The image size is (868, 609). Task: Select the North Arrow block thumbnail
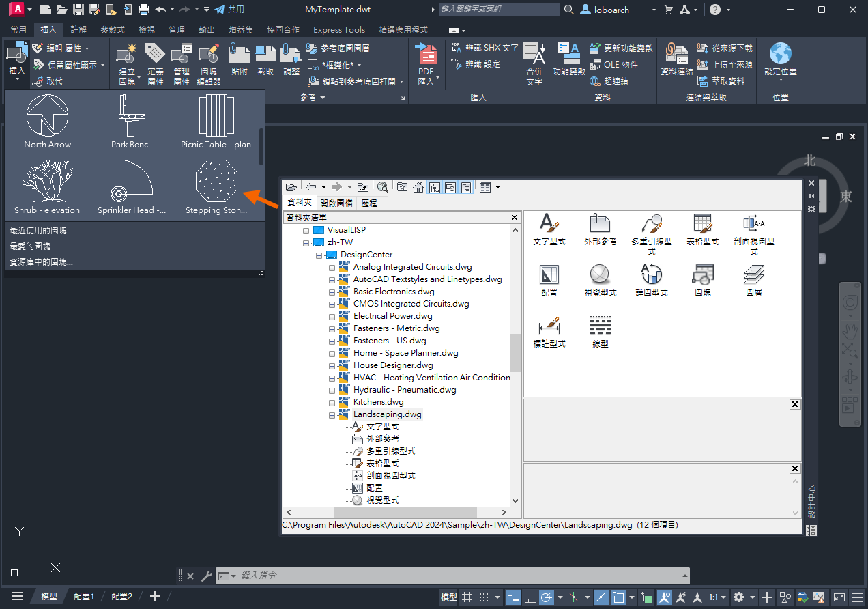pyautogui.click(x=48, y=122)
